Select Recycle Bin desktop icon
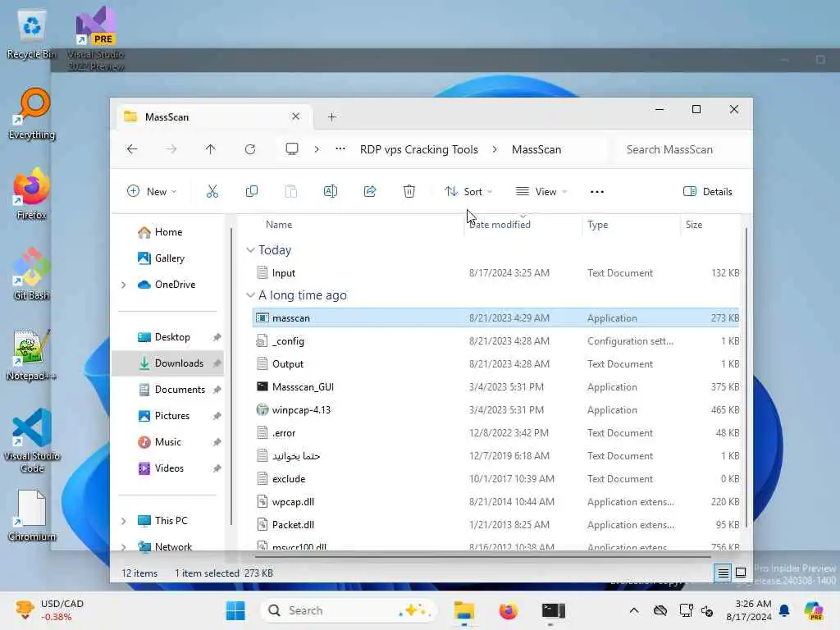 (x=32, y=34)
